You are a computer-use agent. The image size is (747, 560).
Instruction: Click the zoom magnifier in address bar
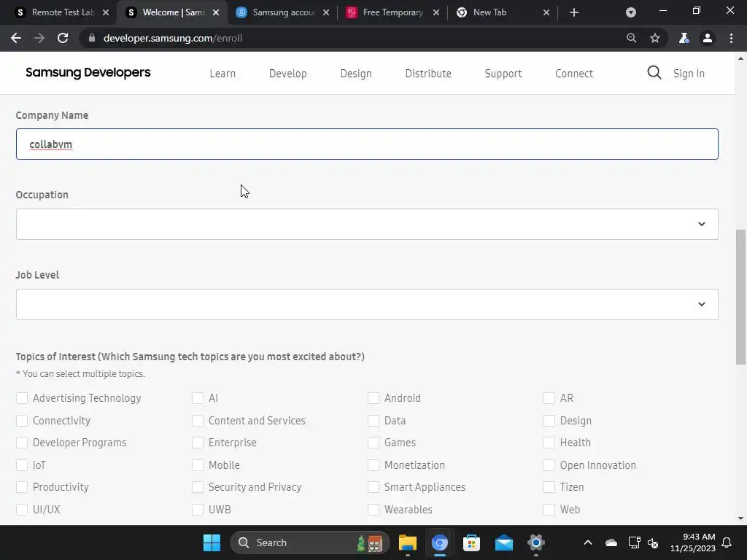click(x=631, y=38)
